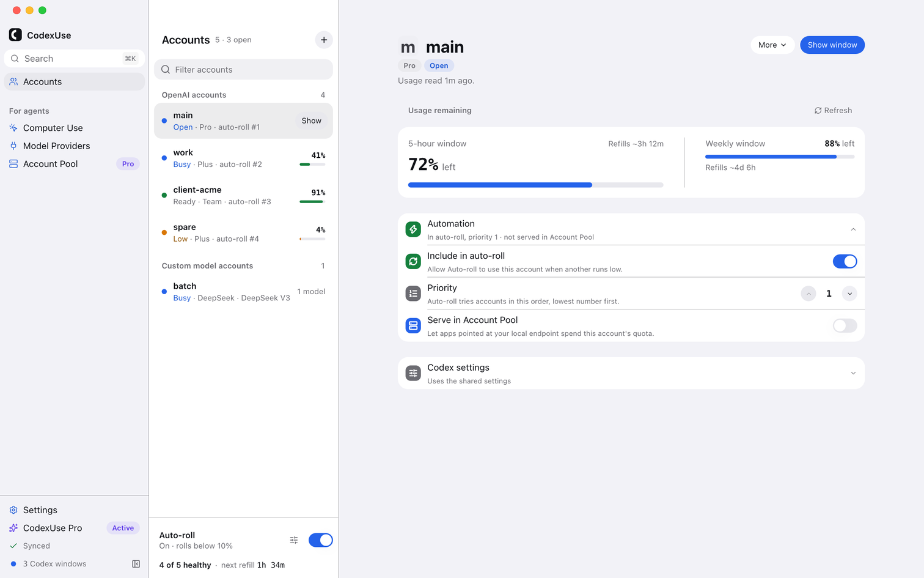
Task: Open Auto-roll settings sliders icon
Action: (x=294, y=540)
